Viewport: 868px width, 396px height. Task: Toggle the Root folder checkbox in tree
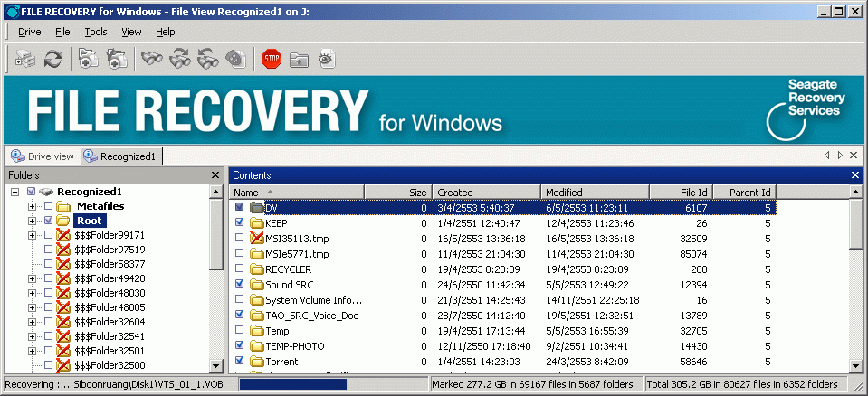click(49, 221)
